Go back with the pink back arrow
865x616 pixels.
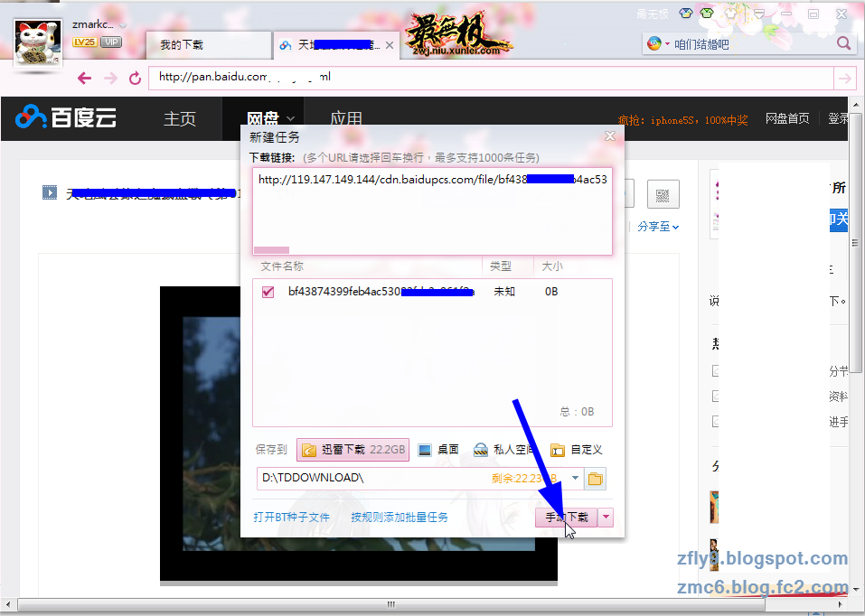coord(84,79)
